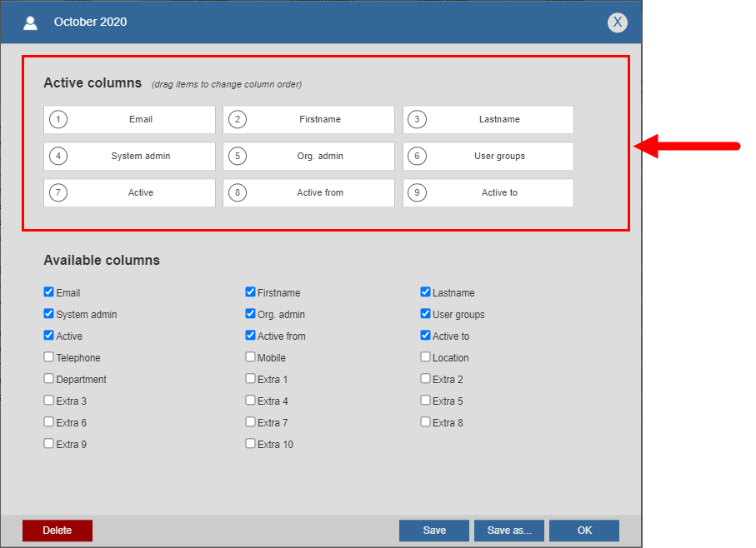Click the circled number 9 beside Active to

point(417,192)
